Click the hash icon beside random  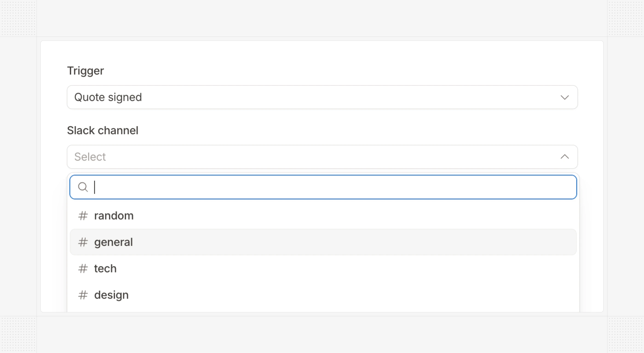[x=83, y=216]
